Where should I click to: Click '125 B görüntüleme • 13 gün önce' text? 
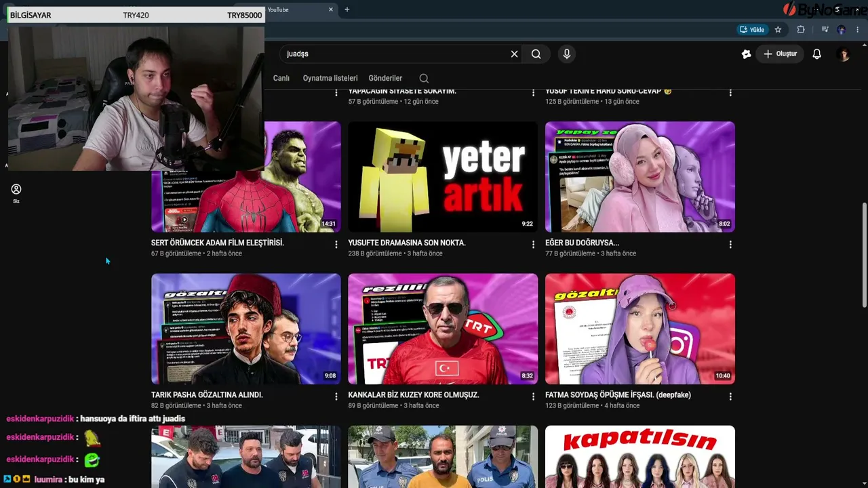(593, 102)
